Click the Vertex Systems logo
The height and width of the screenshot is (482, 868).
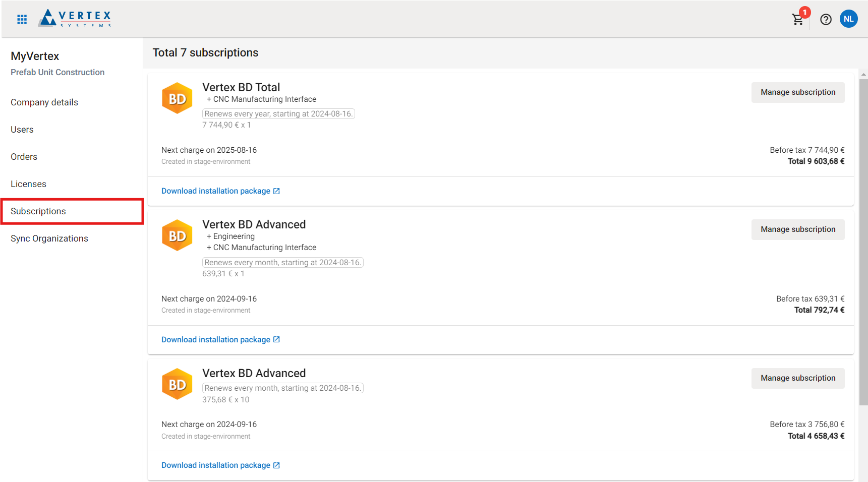tap(75, 19)
